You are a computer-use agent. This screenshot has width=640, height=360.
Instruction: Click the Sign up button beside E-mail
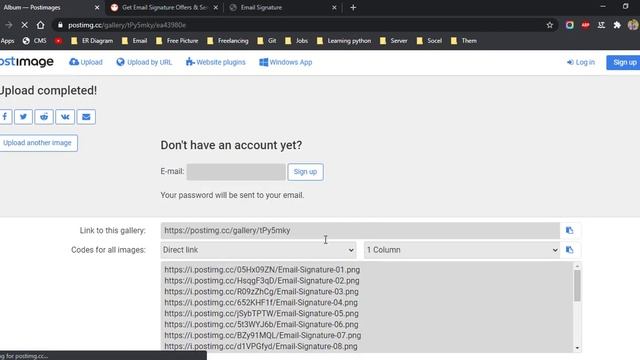point(305,172)
